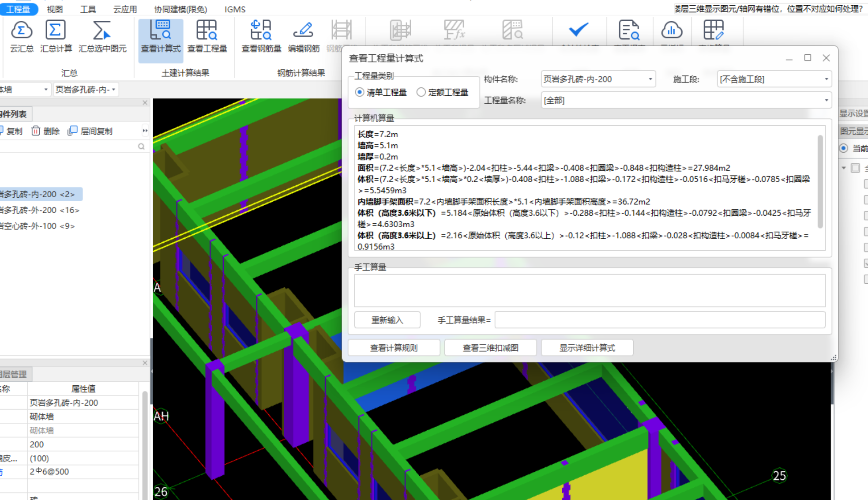Collapse the tree arrow in 图元显示 panel
The width and height of the screenshot is (868, 500).
(x=843, y=168)
